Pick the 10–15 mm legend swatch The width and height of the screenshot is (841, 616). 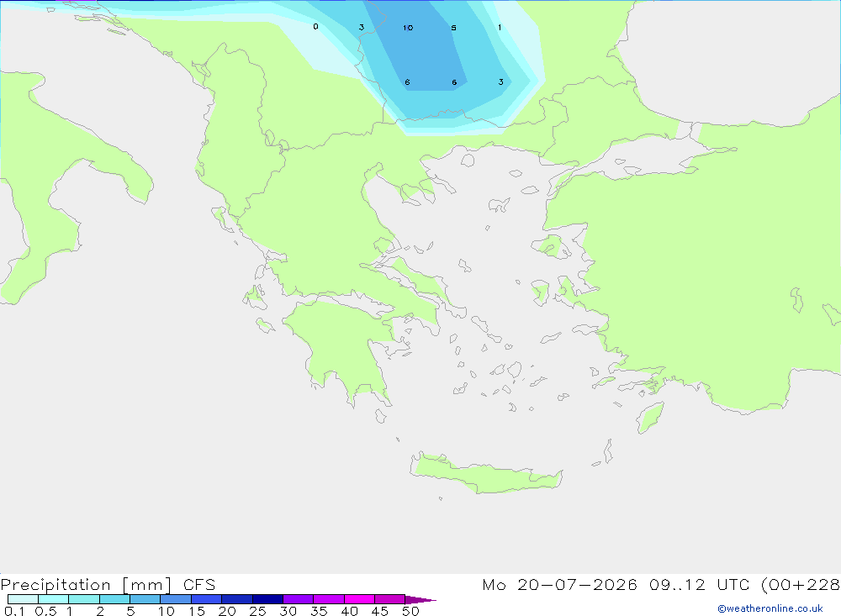tap(176, 599)
